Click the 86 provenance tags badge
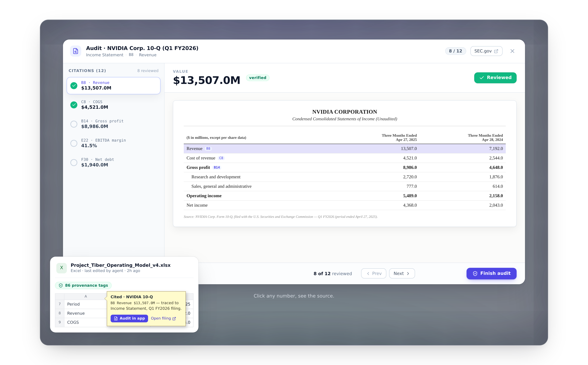The height and width of the screenshot is (365, 588). point(83,285)
